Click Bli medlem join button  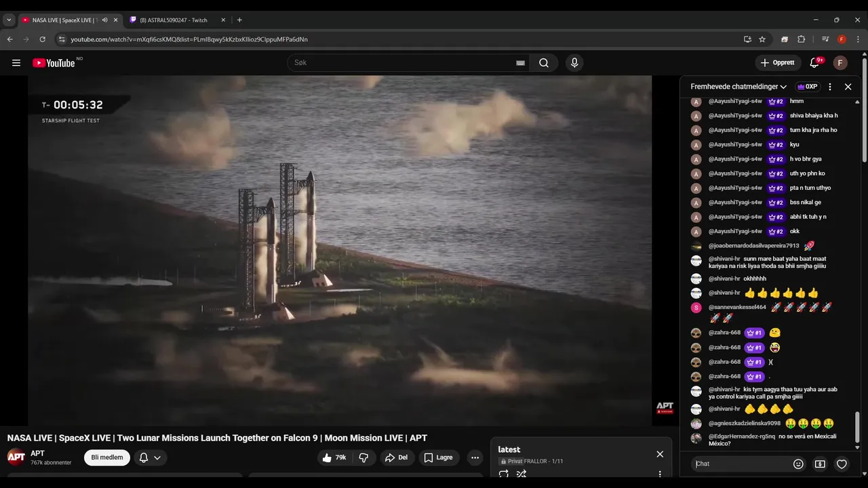point(107,457)
